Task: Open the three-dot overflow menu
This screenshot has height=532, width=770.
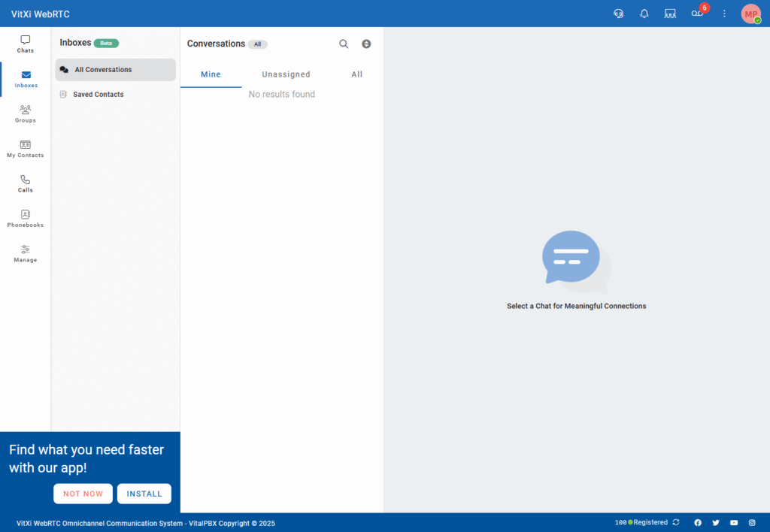Action: point(724,14)
